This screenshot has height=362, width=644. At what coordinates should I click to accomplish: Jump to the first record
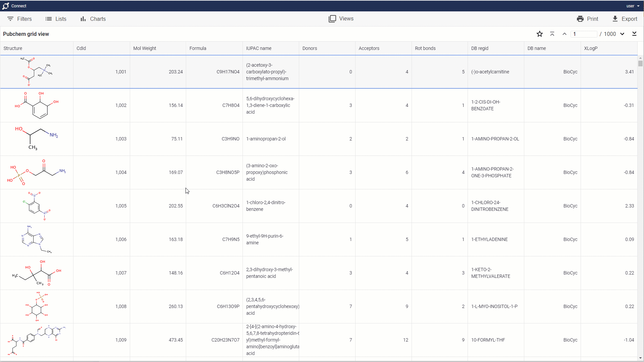pyautogui.click(x=552, y=34)
